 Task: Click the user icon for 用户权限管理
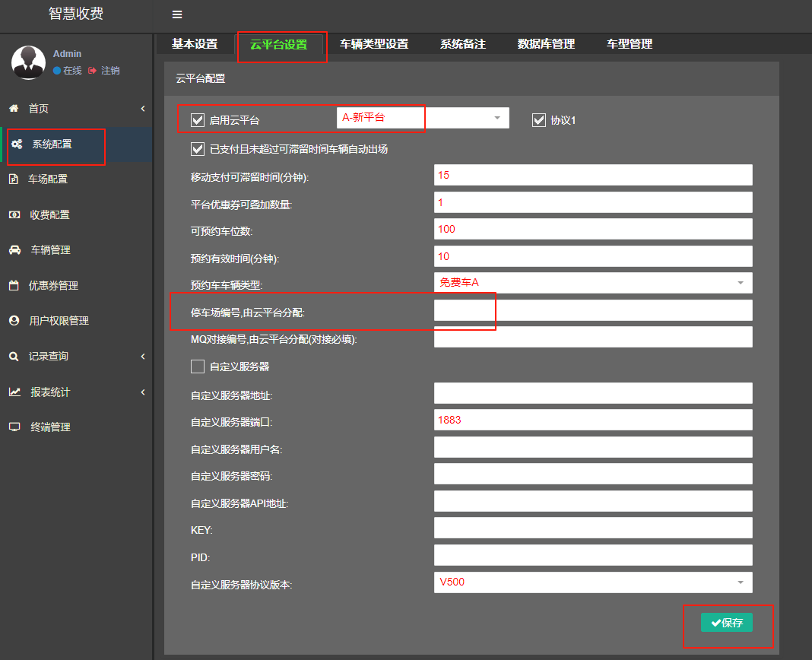click(14, 321)
